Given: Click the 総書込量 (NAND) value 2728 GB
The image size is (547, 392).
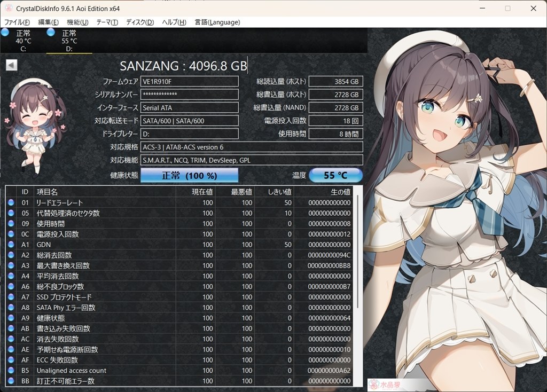Looking at the screenshot, I should (x=335, y=107).
